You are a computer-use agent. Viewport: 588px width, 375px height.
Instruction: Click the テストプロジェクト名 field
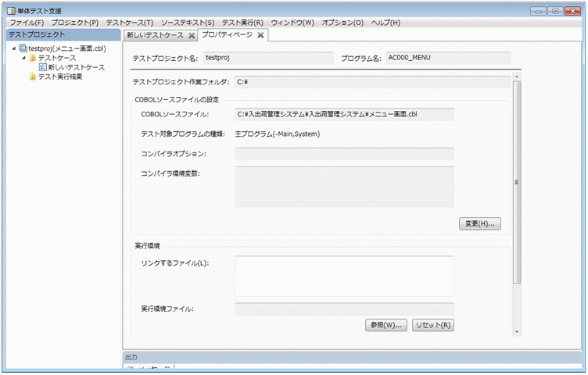tap(268, 58)
